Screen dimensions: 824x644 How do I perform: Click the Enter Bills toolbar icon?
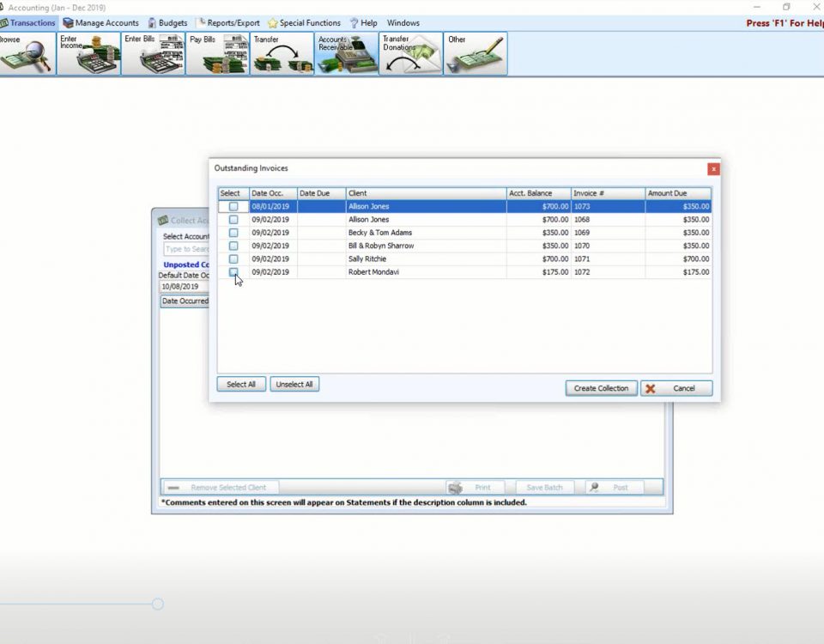coord(153,54)
